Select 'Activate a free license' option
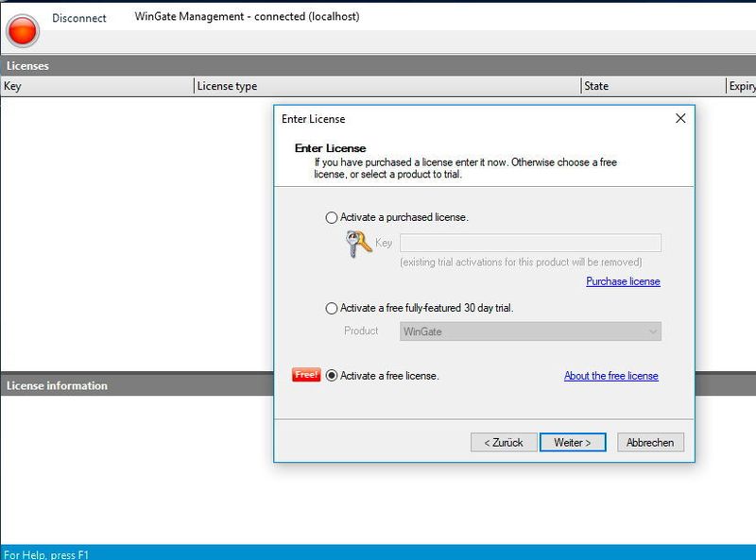756x560 pixels. click(333, 375)
